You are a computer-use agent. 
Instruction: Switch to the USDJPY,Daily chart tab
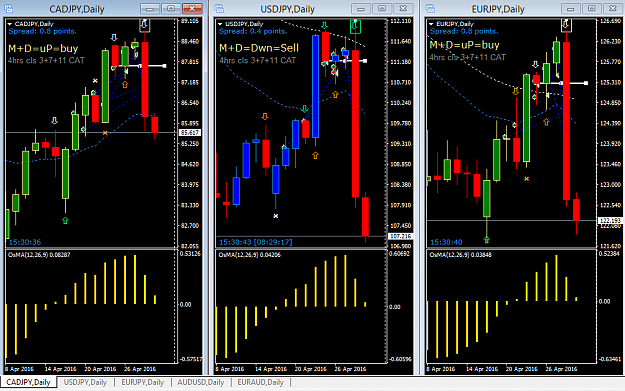click(x=85, y=382)
